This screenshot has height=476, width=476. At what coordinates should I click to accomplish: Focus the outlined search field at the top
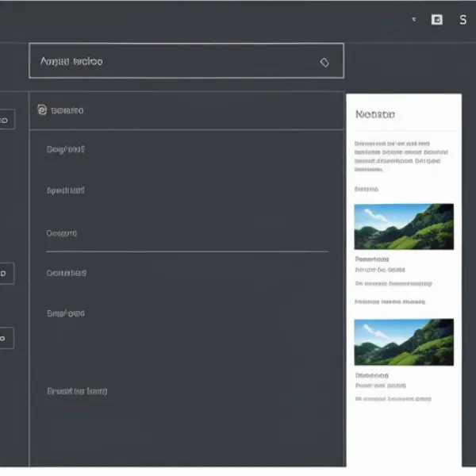(186, 61)
